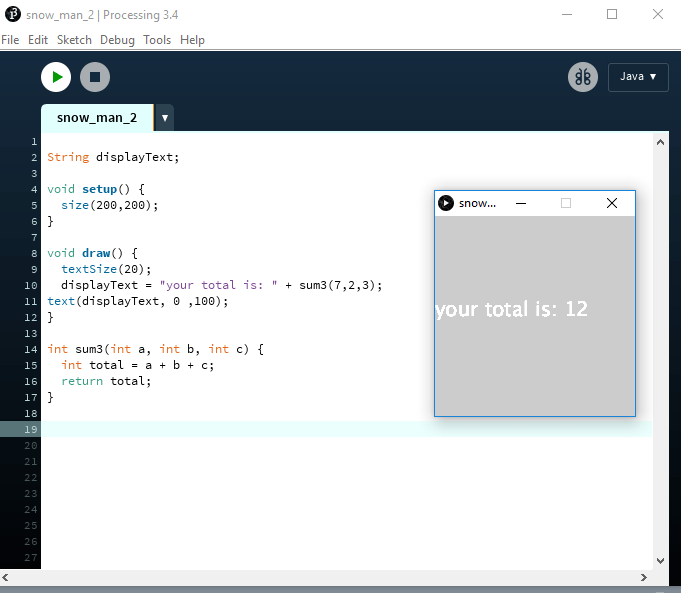Click the 'String displayText;' code line

[x=113, y=157]
